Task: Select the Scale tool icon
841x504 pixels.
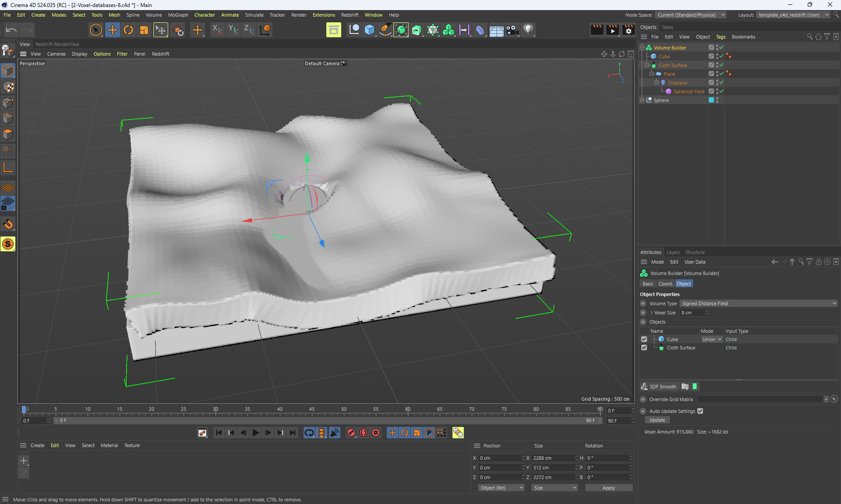Action: [144, 30]
